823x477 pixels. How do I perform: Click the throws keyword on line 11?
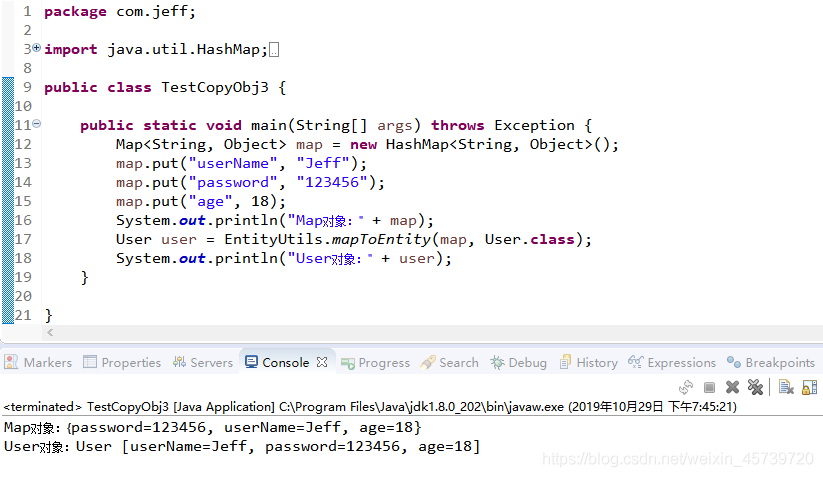click(458, 125)
